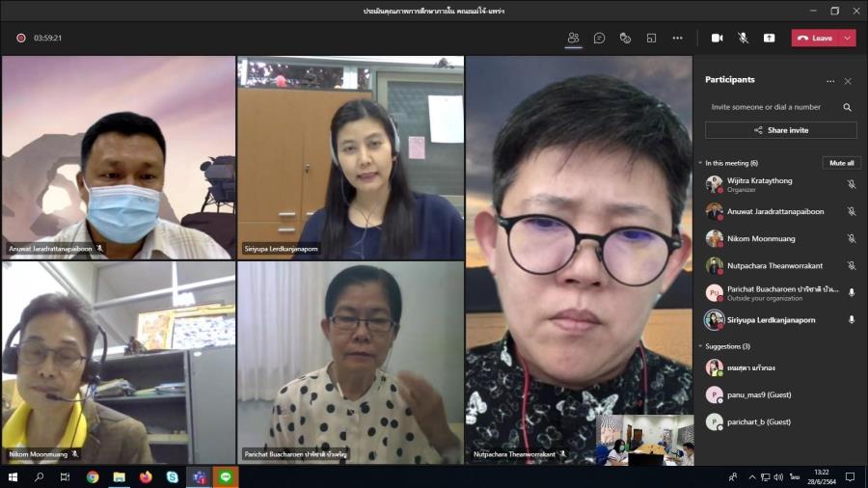The image size is (868, 488).
Task: Collapse the Suggestions section
Action: coord(701,346)
